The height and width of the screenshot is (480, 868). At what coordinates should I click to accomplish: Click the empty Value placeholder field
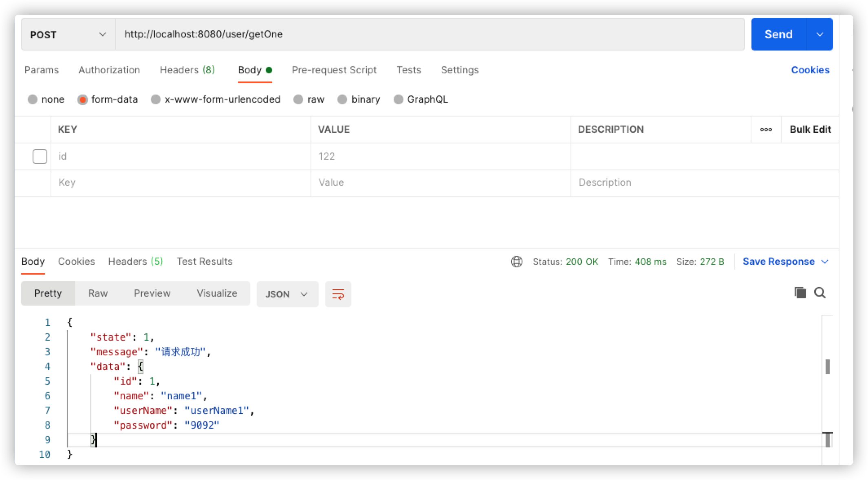tap(441, 183)
